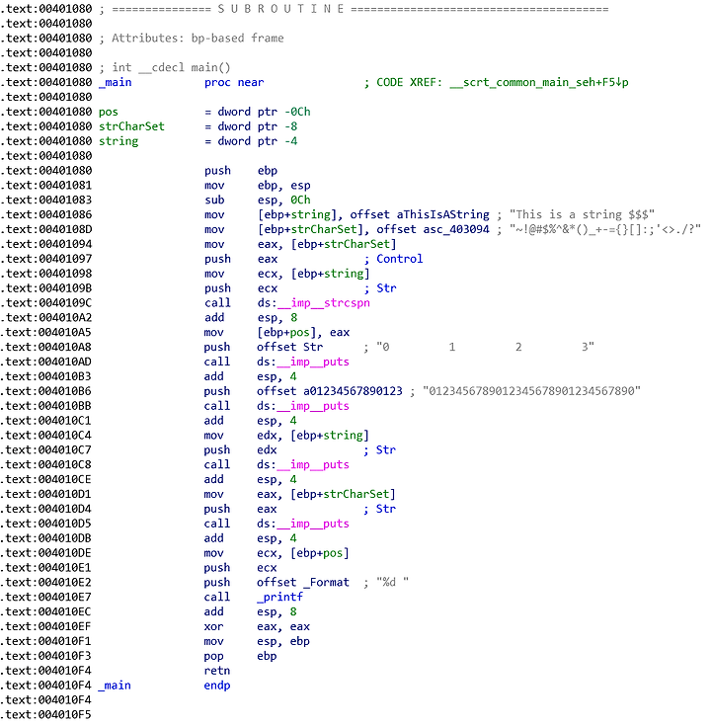The height and width of the screenshot is (728, 711).
Task: Select address .text:004010E7
Action: (46, 597)
